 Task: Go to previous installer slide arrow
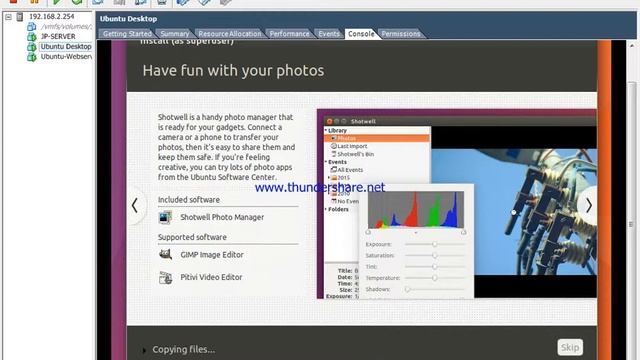[x=135, y=205]
